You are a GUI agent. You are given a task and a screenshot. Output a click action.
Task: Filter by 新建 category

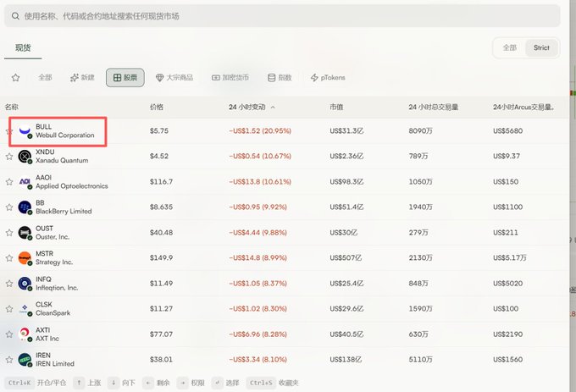pyautogui.click(x=82, y=77)
